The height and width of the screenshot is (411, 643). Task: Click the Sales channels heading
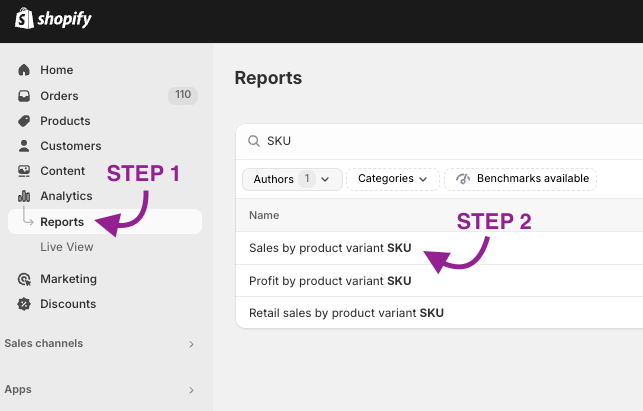click(43, 343)
